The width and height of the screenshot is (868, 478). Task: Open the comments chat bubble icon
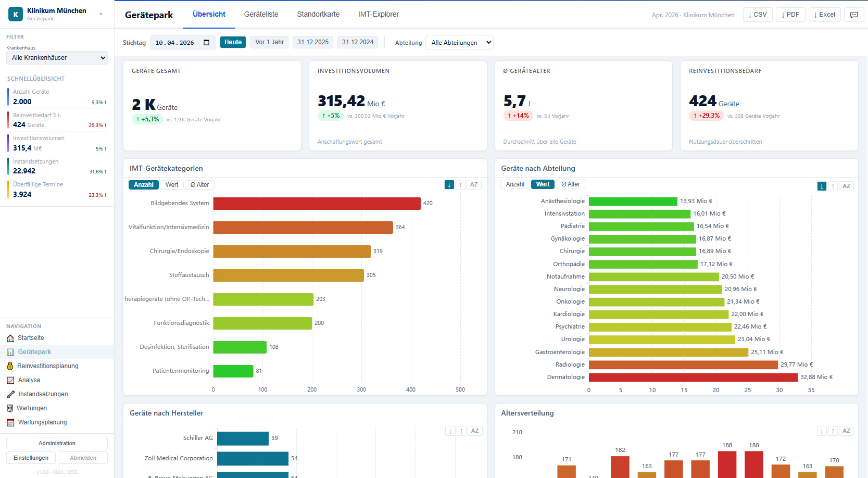(x=854, y=15)
